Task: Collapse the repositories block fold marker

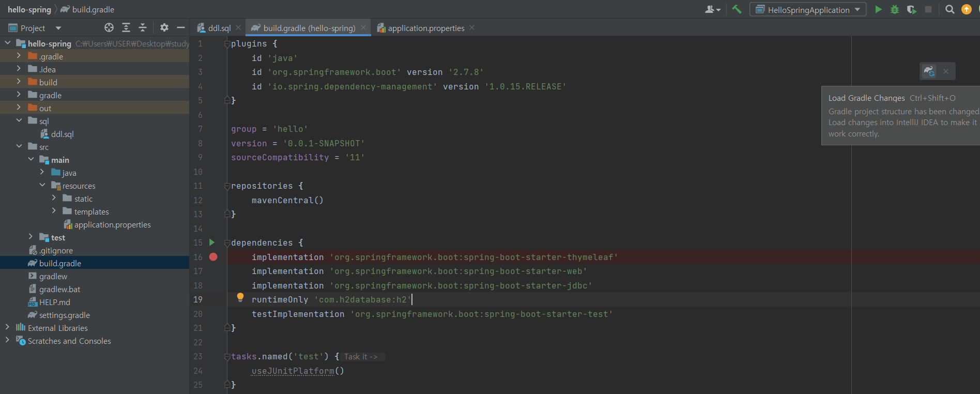Action: (227, 186)
